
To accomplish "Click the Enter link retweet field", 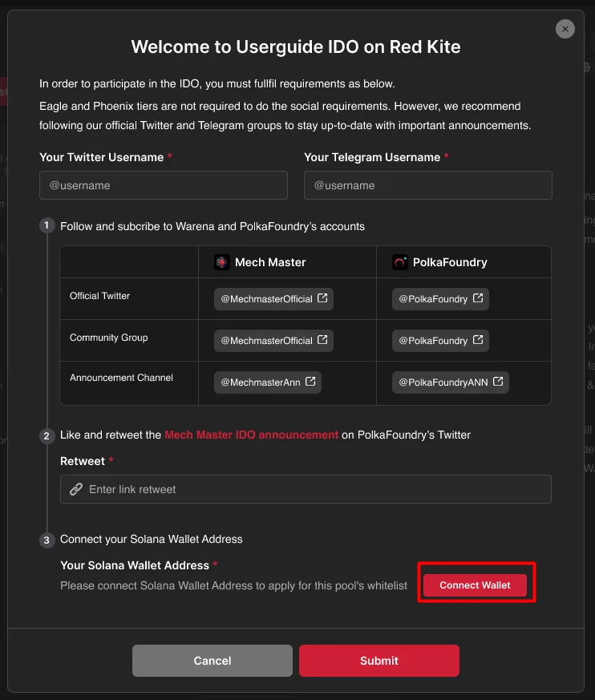I will coord(306,489).
